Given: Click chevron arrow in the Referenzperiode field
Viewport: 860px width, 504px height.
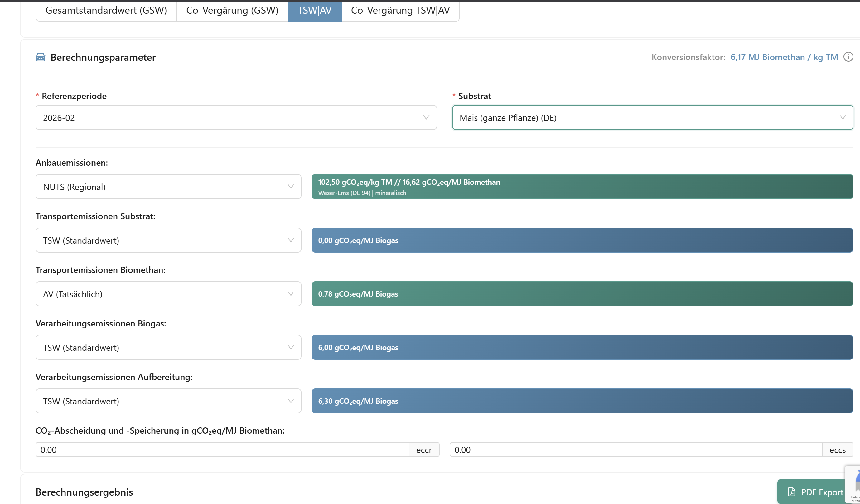Looking at the screenshot, I should pos(426,117).
